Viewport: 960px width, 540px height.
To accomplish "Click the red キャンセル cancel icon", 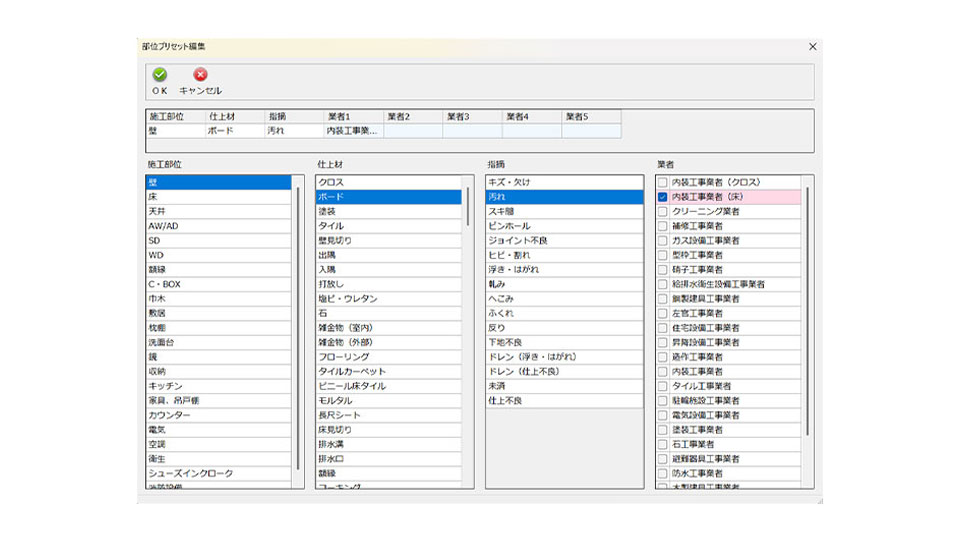I will pos(200,75).
